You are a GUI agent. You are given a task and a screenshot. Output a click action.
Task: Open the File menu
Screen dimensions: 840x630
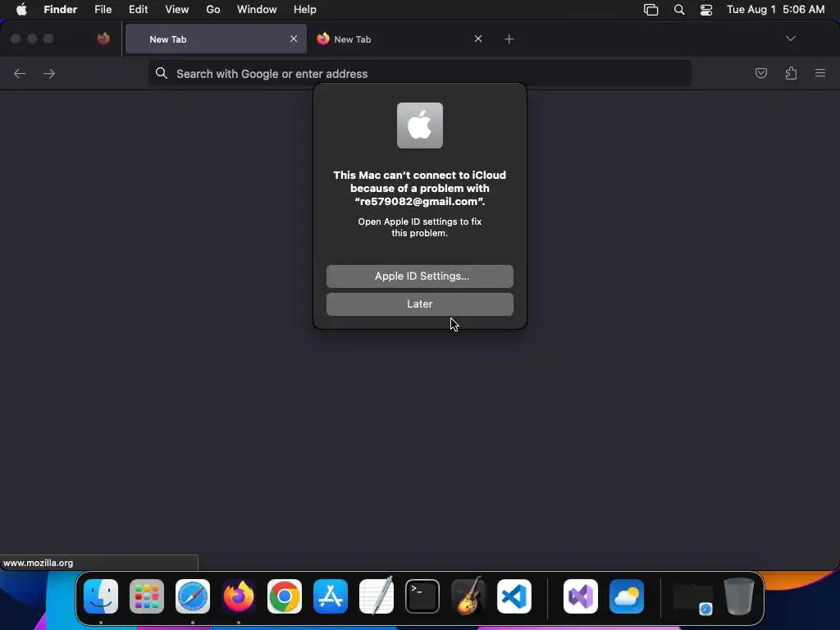coord(103,9)
